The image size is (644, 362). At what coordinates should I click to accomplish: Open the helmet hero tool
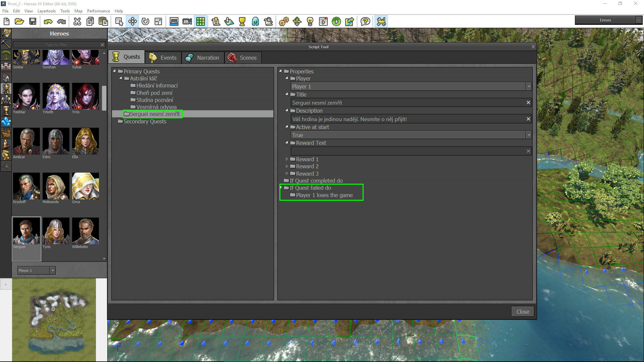(255, 21)
